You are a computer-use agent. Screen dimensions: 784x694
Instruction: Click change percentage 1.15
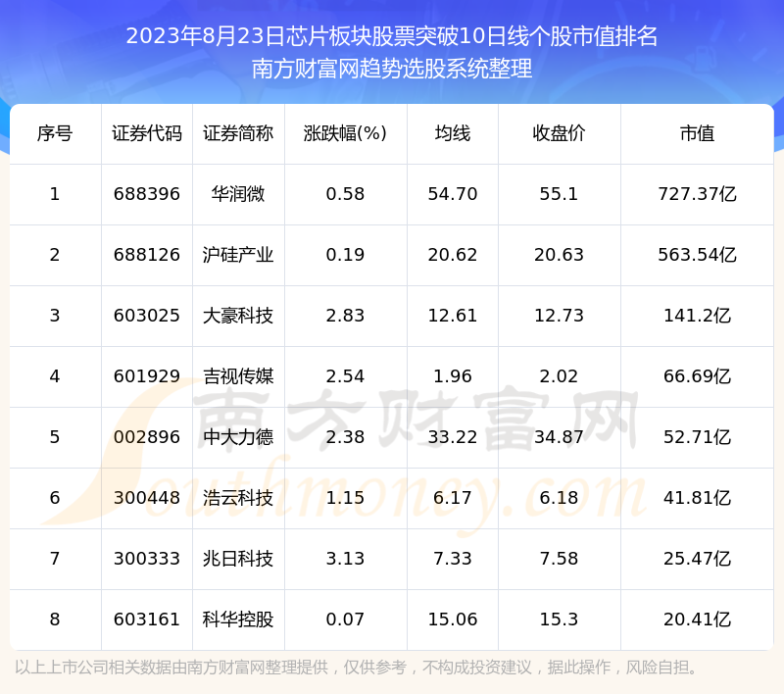pos(345,498)
